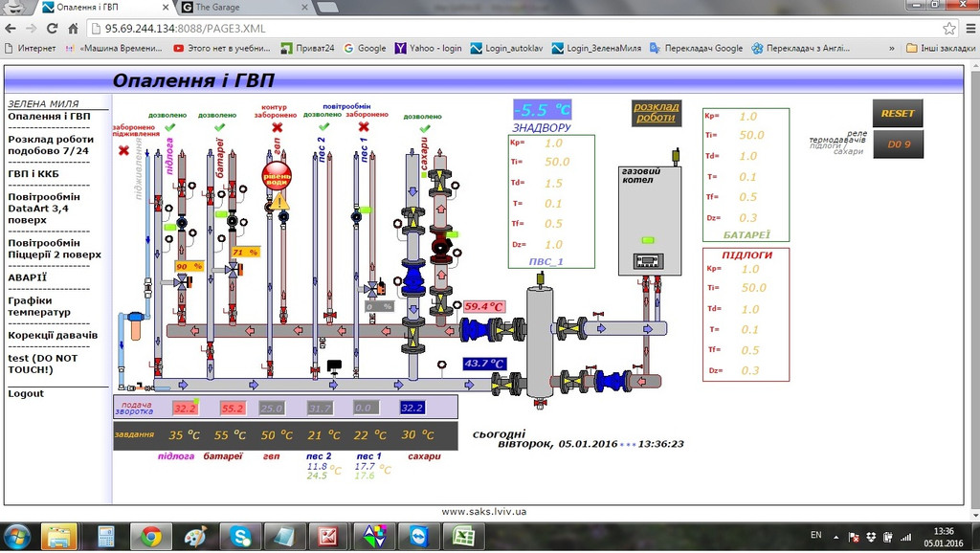Click the 'test (DO NOT TOUCH!)' link
Screen dimensions: 980x553
[x=42, y=364]
